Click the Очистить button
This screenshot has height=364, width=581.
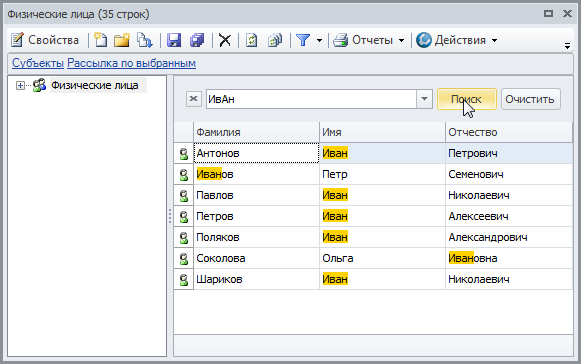531,99
